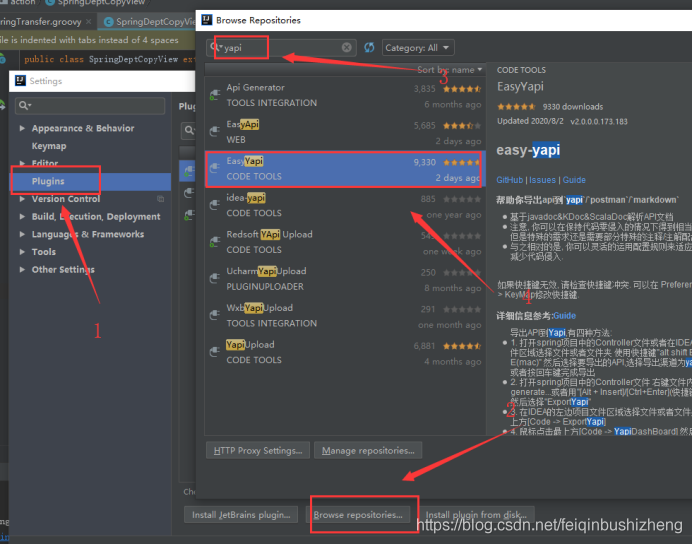Expand the Languages & Frameworks section
Screen dimensions: 692x544
(22, 234)
